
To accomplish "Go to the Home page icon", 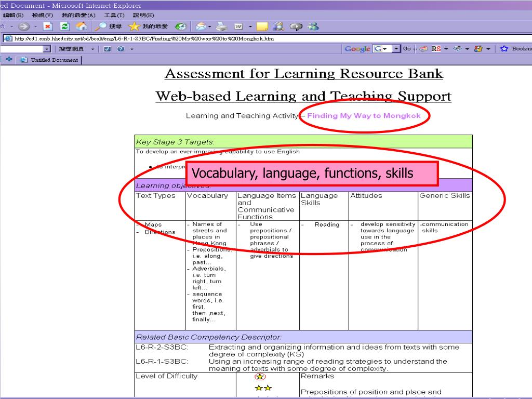I will [82, 26].
